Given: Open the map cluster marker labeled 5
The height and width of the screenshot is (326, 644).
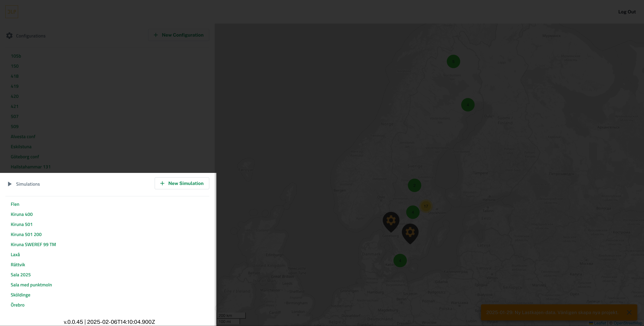Looking at the screenshot, I should (453, 61).
